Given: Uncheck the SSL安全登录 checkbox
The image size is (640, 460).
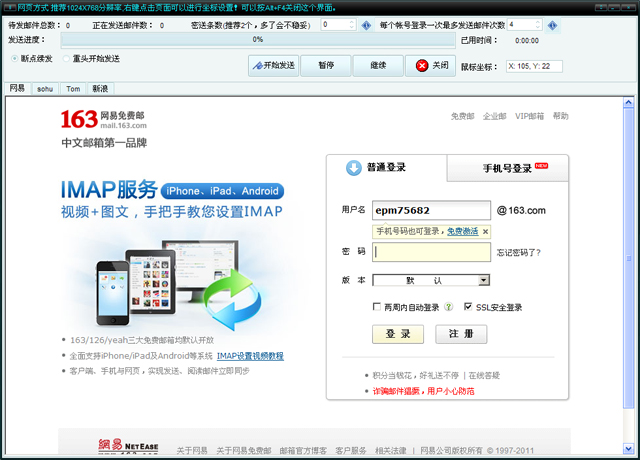Looking at the screenshot, I should [x=468, y=307].
